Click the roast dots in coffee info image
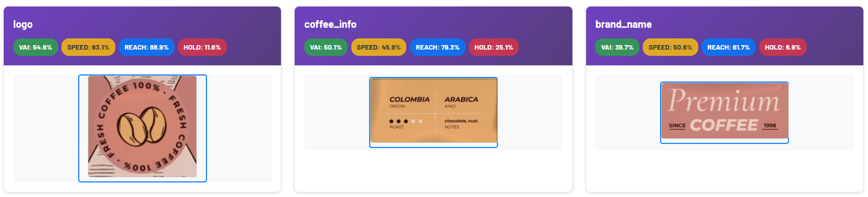 coord(406,121)
